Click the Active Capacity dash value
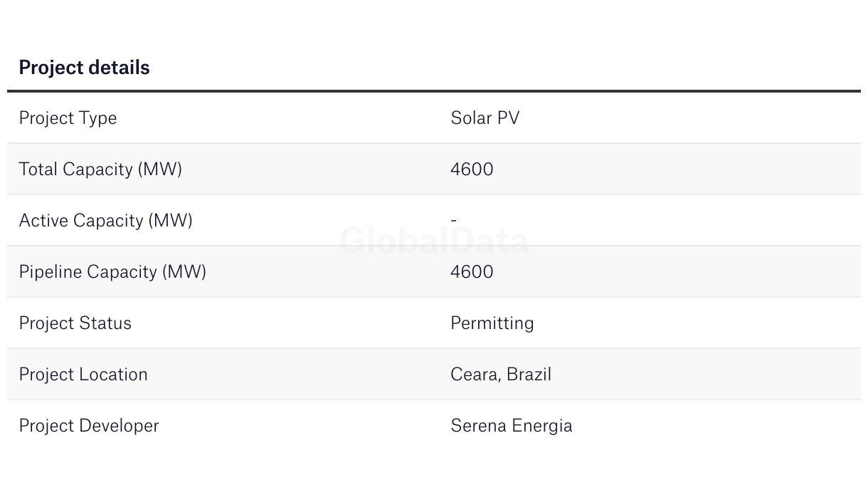868x480 pixels. click(x=453, y=221)
